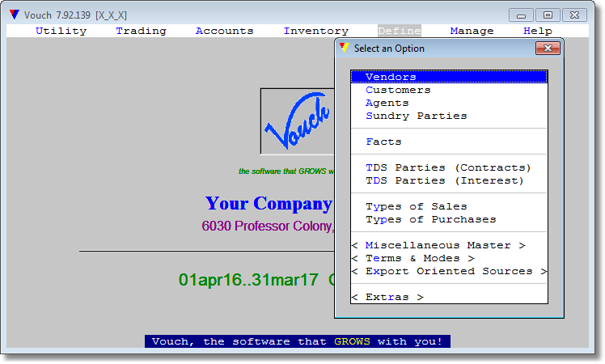
Task: Open the Facts option
Action: 449,142
